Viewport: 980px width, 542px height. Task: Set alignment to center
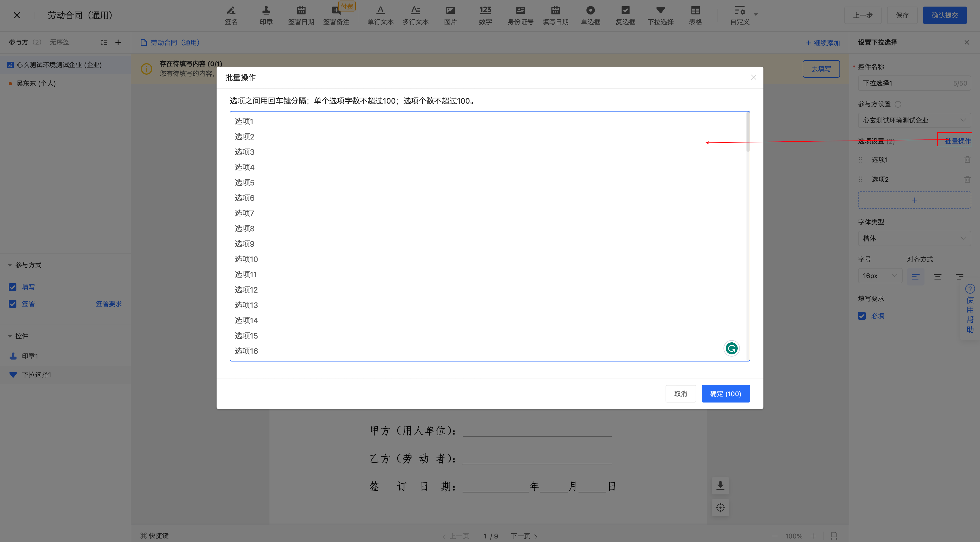(x=937, y=276)
